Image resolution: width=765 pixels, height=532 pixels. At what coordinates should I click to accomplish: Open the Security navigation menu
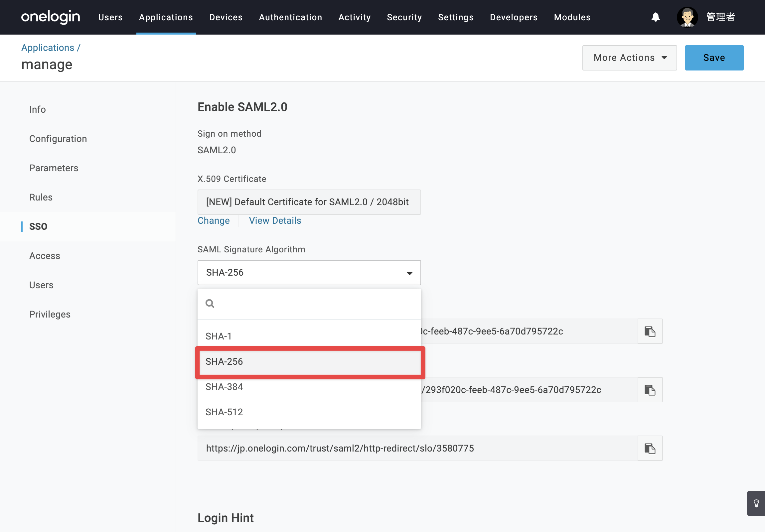pyautogui.click(x=404, y=17)
